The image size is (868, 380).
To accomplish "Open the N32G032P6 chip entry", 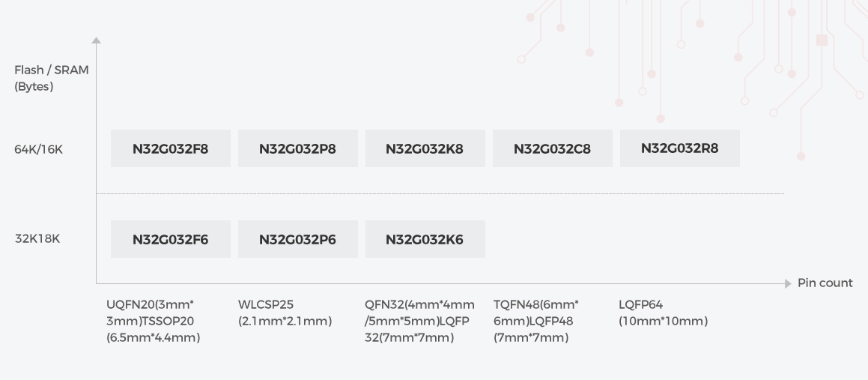I will point(297,240).
